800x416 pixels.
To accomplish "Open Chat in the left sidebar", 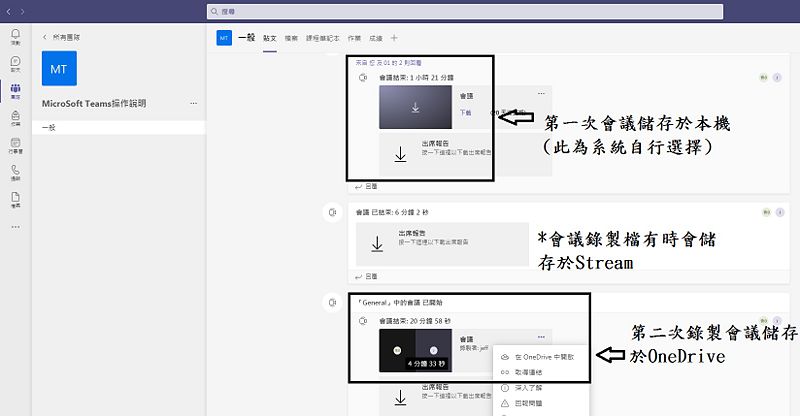I will click(x=16, y=64).
